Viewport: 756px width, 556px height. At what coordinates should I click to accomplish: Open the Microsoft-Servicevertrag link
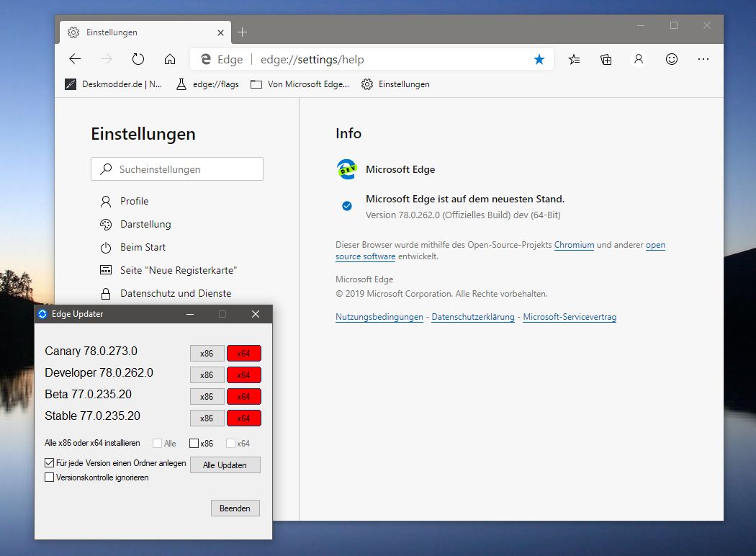click(570, 317)
